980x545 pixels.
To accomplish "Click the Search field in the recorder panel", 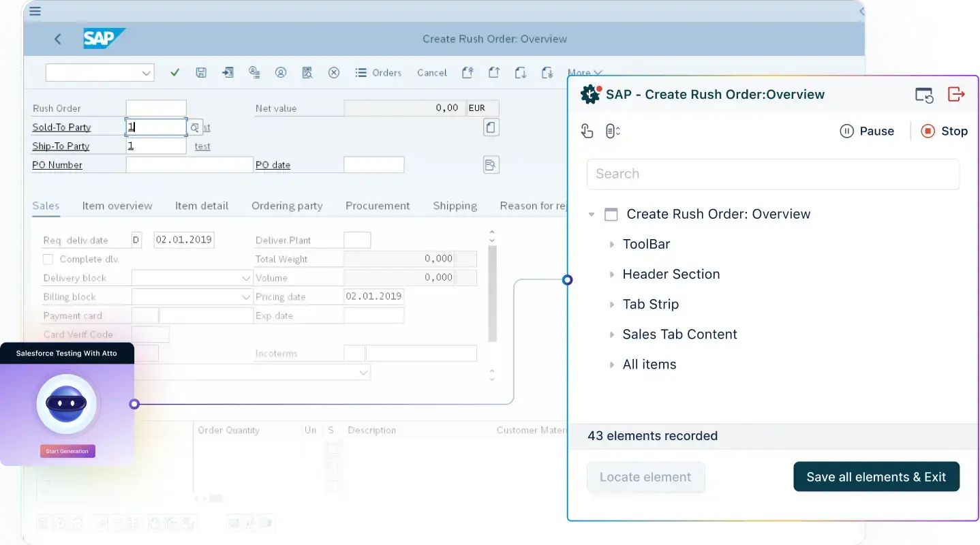I will coord(773,174).
